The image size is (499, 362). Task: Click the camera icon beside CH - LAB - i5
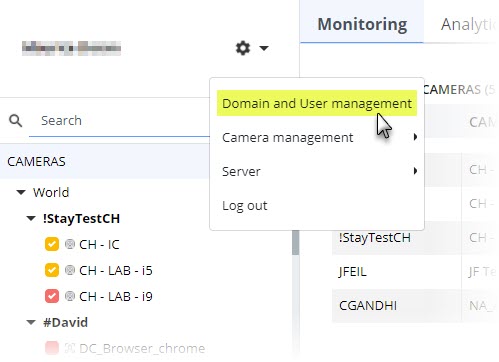[x=70, y=270]
